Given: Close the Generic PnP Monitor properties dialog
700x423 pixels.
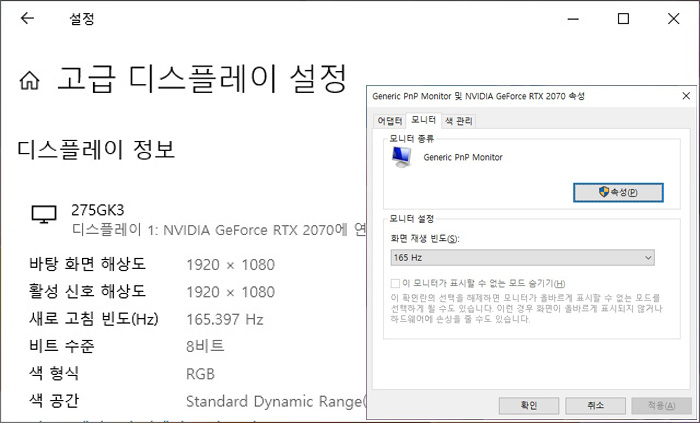Looking at the screenshot, I should pyautogui.click(x=685, y=96).
